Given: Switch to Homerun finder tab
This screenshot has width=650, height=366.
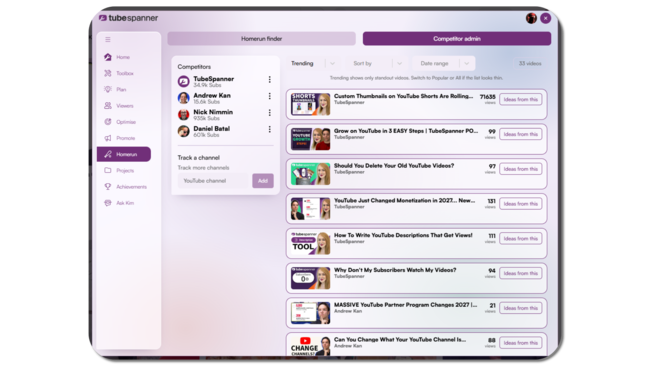Looking at the screenshot, I should (x=261, y=39).
